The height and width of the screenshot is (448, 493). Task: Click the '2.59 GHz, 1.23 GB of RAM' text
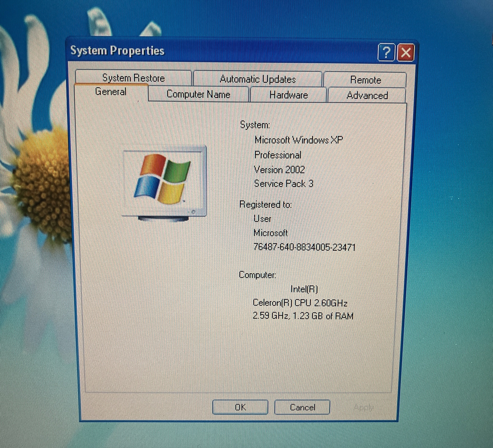click(303, 316)
